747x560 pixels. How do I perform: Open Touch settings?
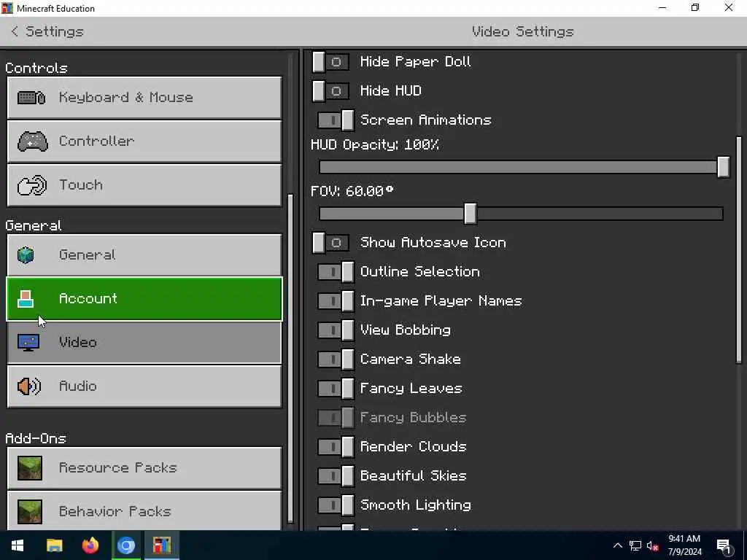144,185
